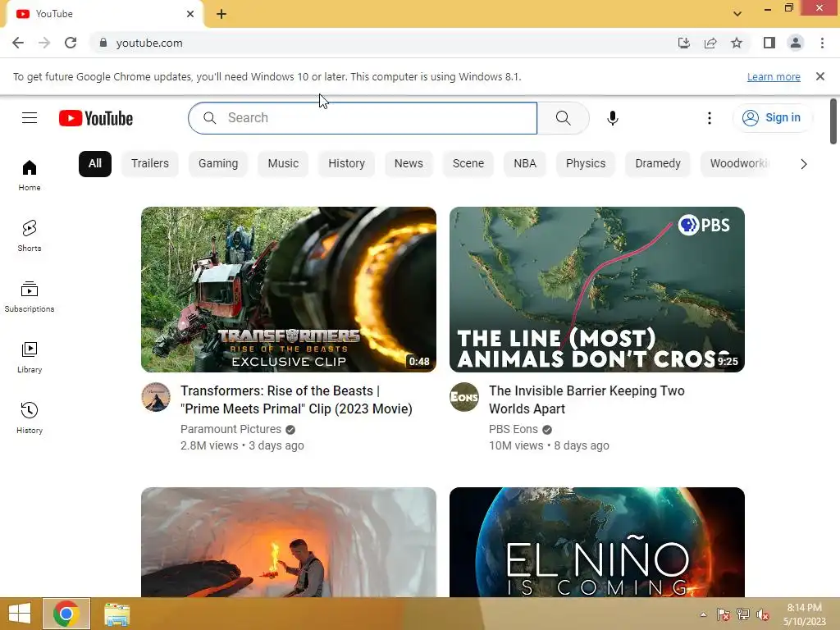Show more category chips with right arrow
This screenshot has width=840, height=630.
[x=804, y=164]
